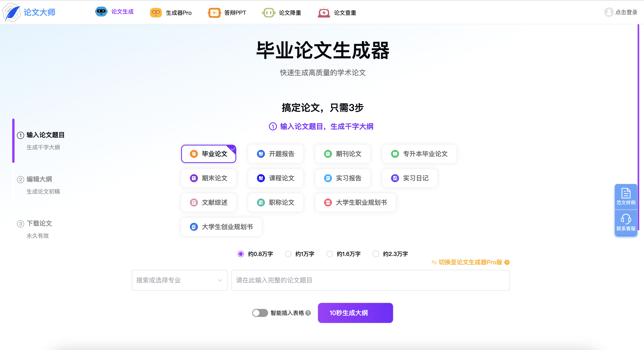Click question mark icon after Pro版 link
Viewport: 644px width, 350px height.
pos(507,262)
